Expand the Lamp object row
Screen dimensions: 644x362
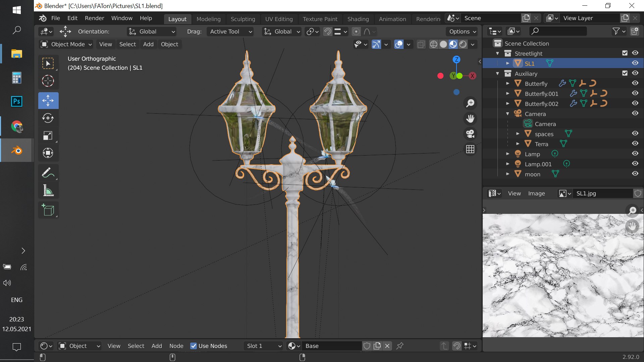point(508,154)
